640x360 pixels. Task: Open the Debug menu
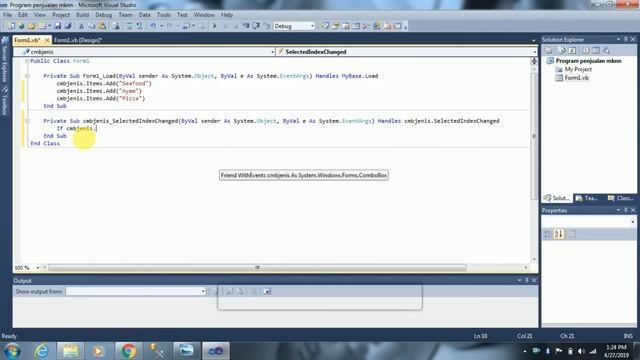[x=103, y=15]
